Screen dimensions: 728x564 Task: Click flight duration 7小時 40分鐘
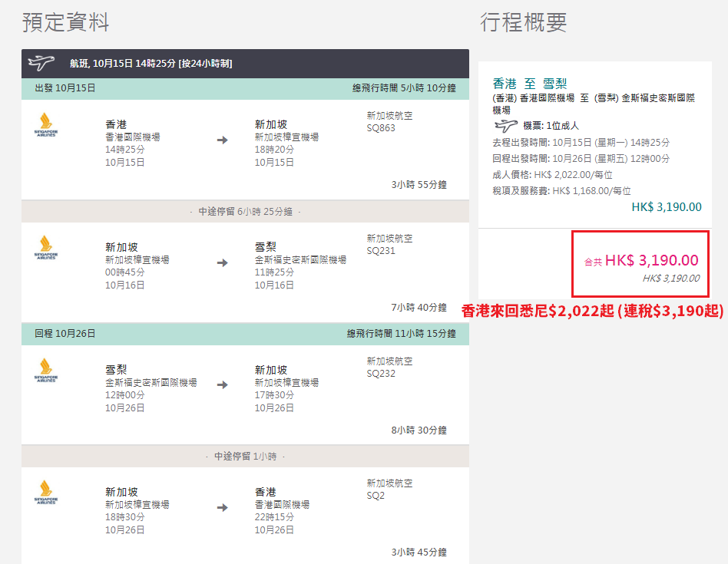click(419, 308)
